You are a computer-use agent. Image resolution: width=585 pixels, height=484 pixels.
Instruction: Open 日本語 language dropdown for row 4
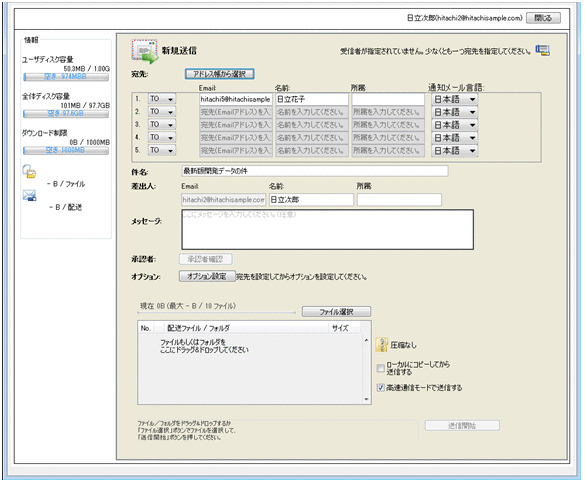(x=454, y=138)
